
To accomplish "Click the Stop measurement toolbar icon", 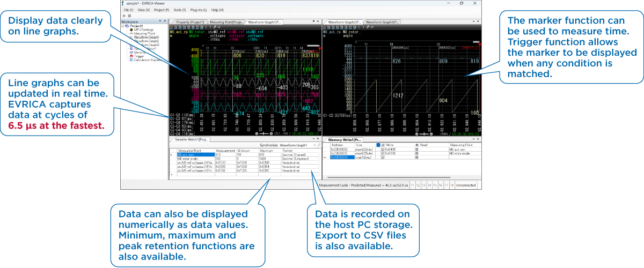I will point(129,16).
